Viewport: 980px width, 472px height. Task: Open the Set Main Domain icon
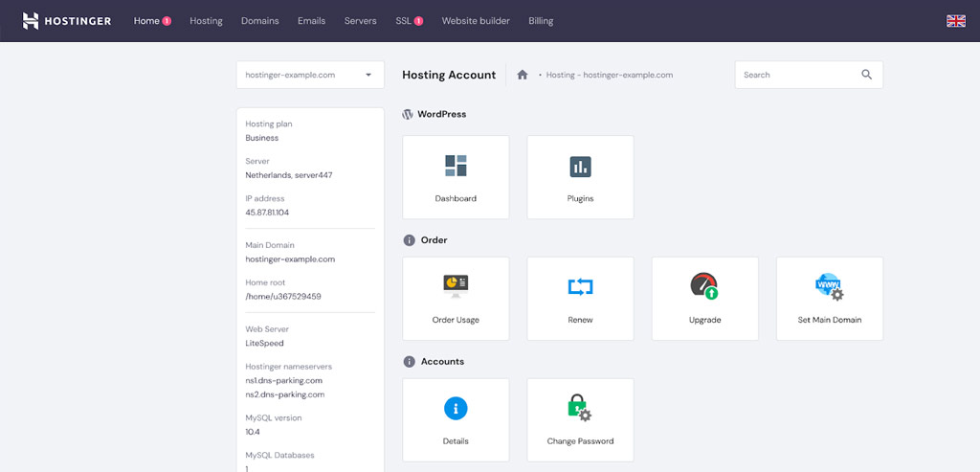829,286
